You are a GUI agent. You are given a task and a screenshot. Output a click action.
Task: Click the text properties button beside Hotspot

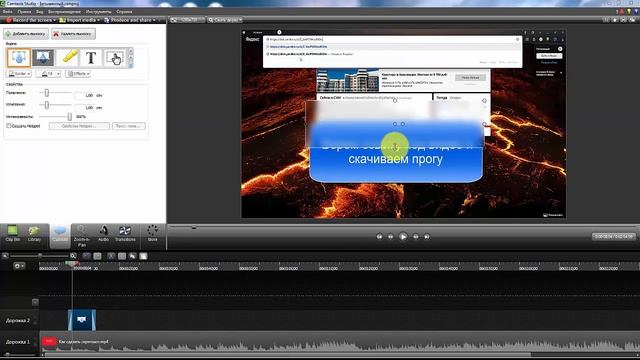(129, 126)
